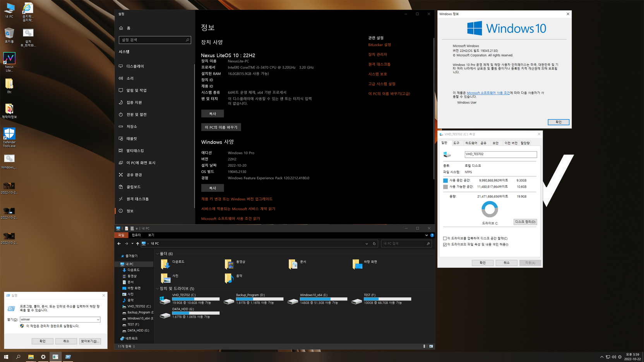644x362 pixels.
Task: Switch to 도구 tab in properties
Action: (456, 143)
